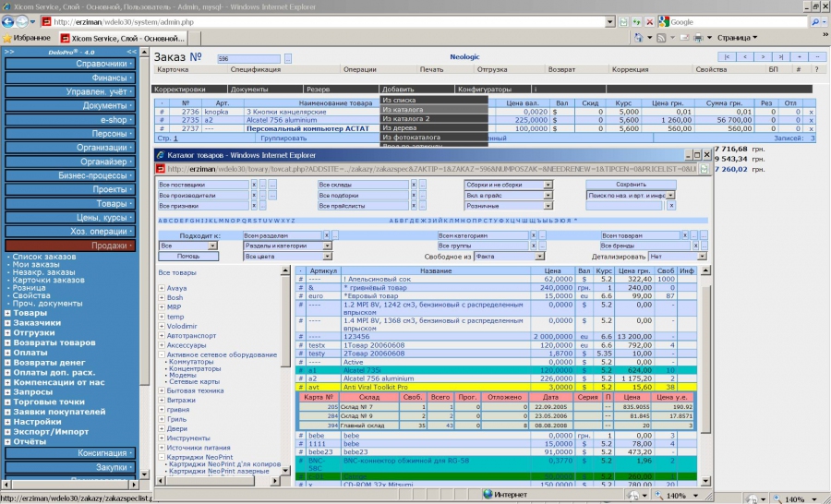Open 'Детализировать' dropdown showing Нет

[701, 257]
